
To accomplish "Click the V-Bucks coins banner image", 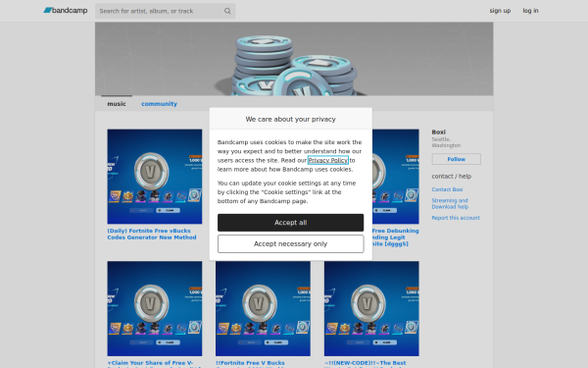I will pyautogui.click(x=294, y=59).
